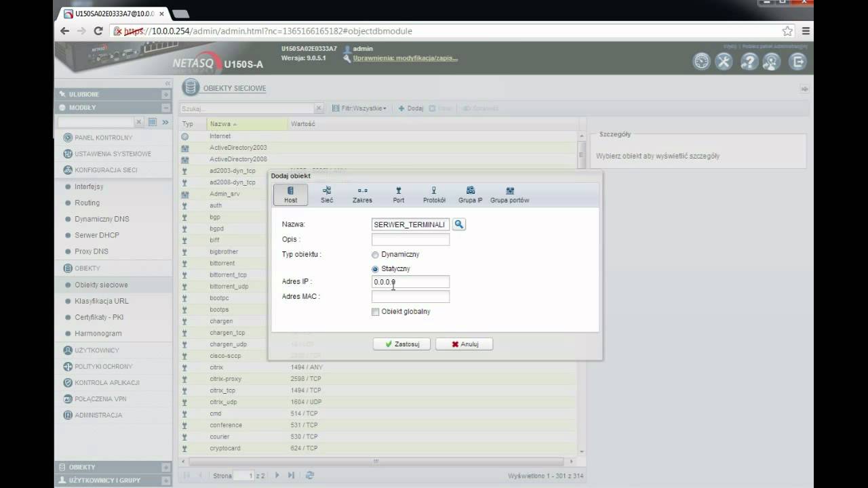Open the dashboard clock icon in header
The width and height of the screenshot is (868, 488).
click(701, 62)
